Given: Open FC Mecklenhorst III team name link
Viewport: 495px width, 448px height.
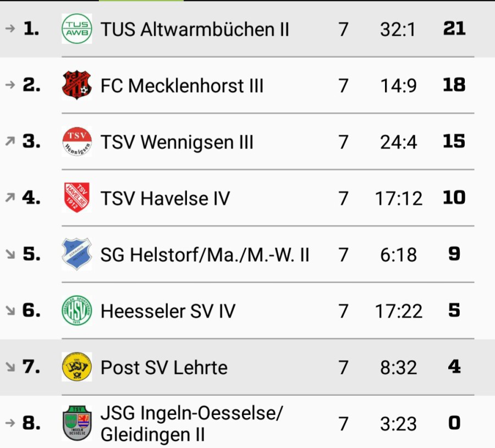Looking at the screenshot, I should [x=182, y=86].
